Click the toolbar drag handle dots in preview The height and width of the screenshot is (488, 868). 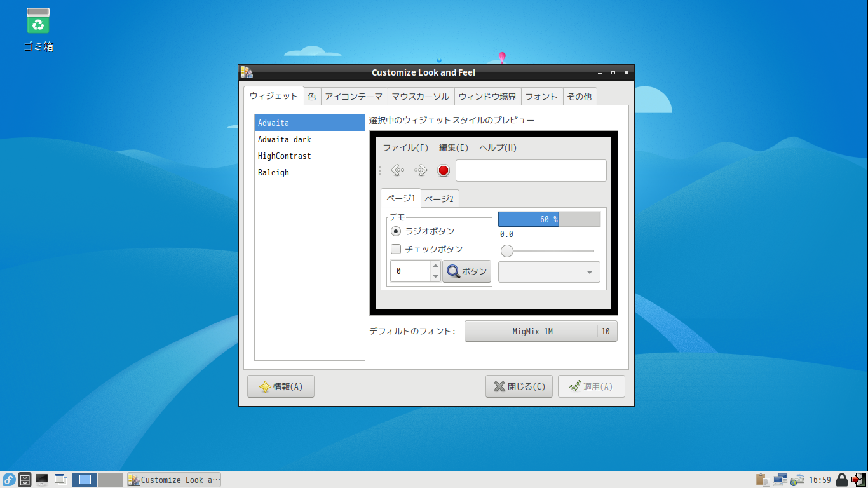[380, 170]
